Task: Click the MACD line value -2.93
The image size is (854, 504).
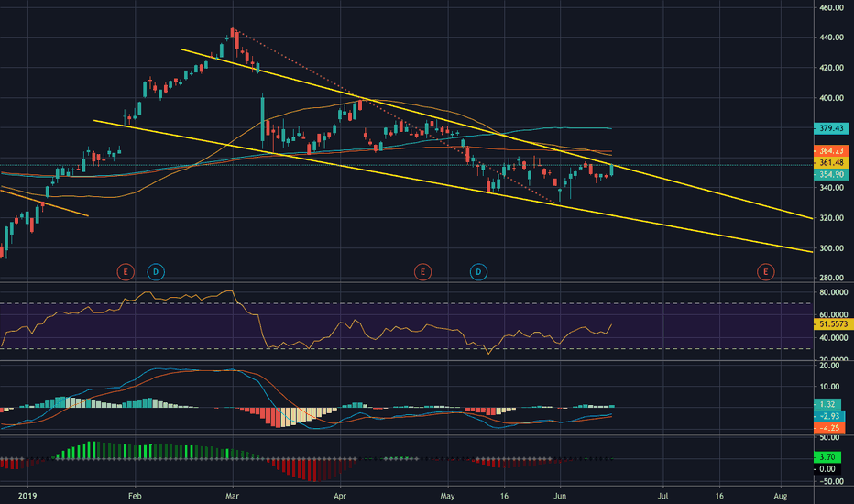Action: (829, 416)
